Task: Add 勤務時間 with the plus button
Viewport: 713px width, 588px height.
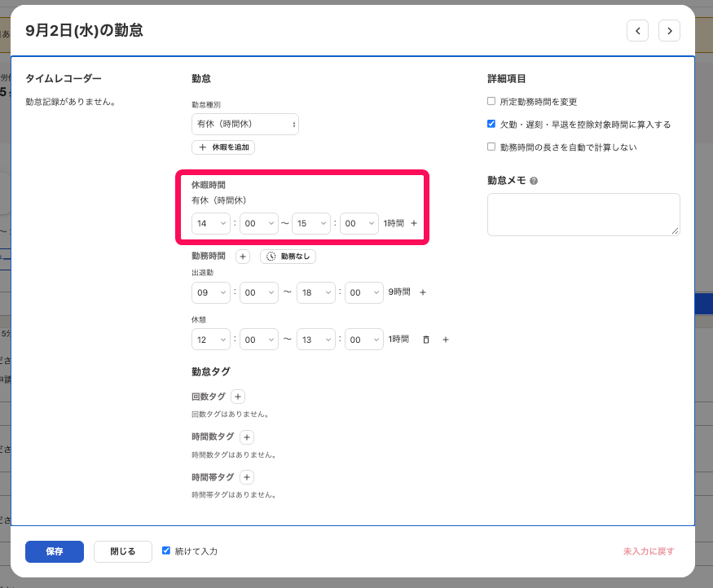Action: [x=243, y=257]
